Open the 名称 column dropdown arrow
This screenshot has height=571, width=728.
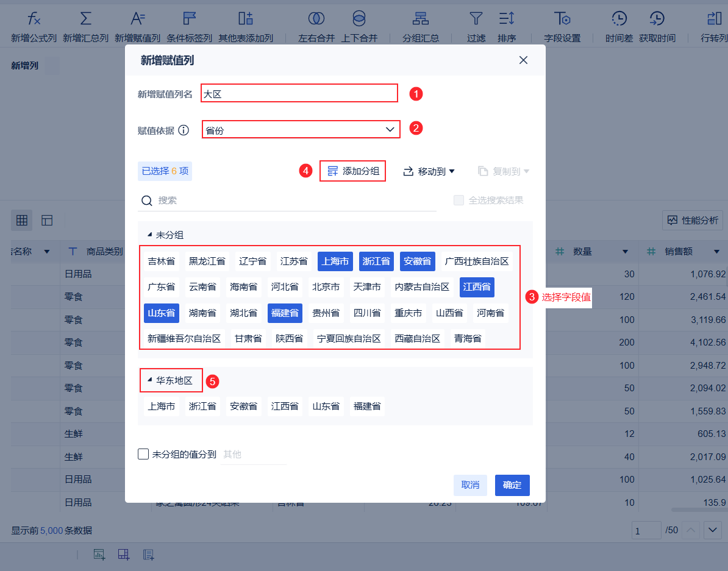pos(47,252)
